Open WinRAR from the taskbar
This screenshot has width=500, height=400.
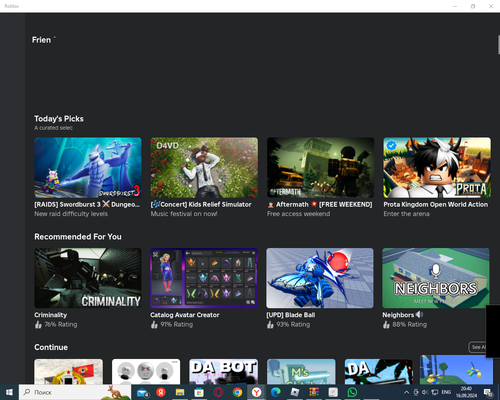pyautogui.click(x=314, y=392)
